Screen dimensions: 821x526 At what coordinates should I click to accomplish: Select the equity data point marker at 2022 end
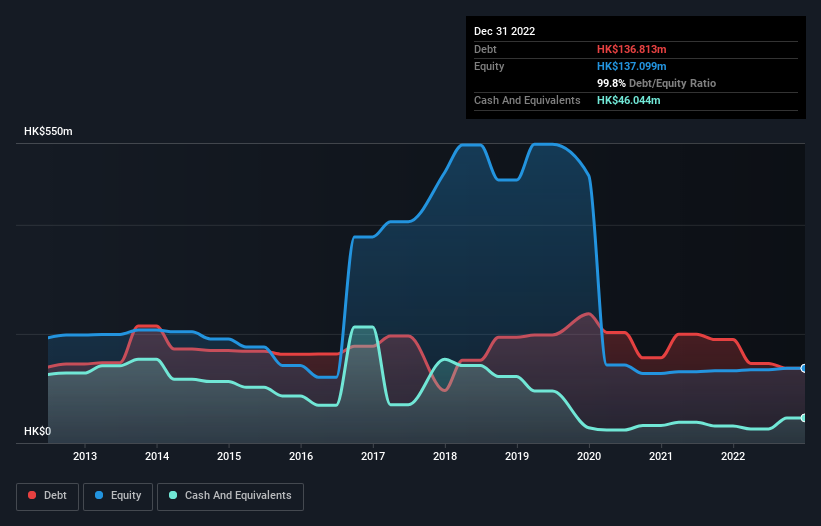pyautogui.click(x=803, y=368)
